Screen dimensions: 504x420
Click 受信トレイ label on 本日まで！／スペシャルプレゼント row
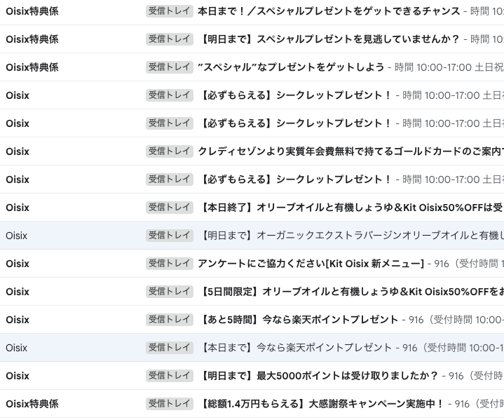(x=170, y=11)
